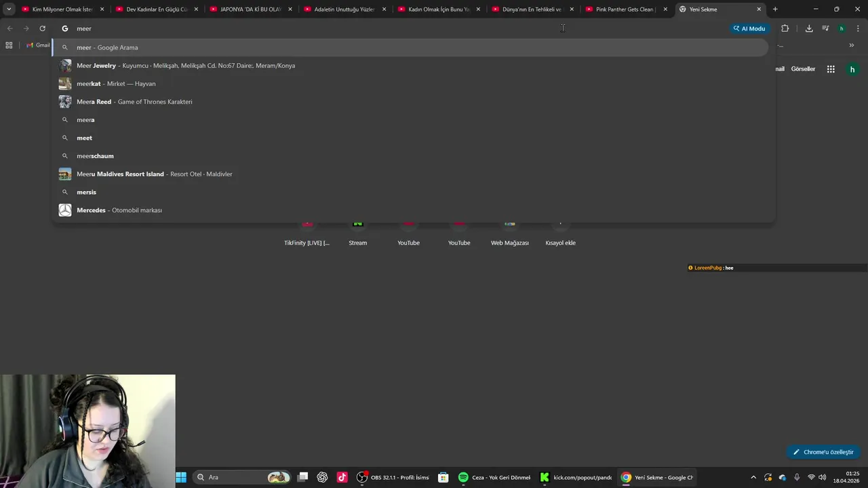This screenshot has height=488, width=868.
Task: Click the Kısayol ekle shortcut
Action: [561, 233]
